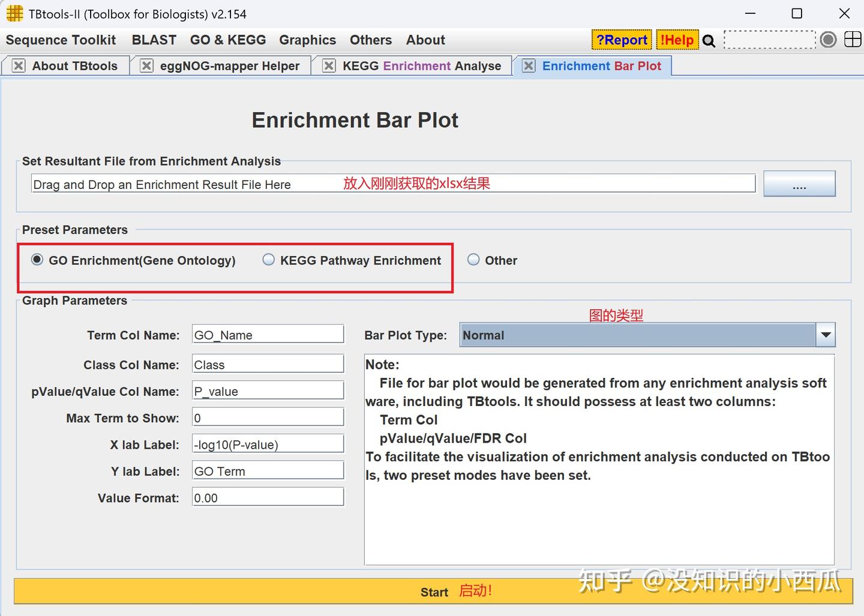
Task: Switch to KEGG Enrichment Analyse tab
Action: (421, 66)
